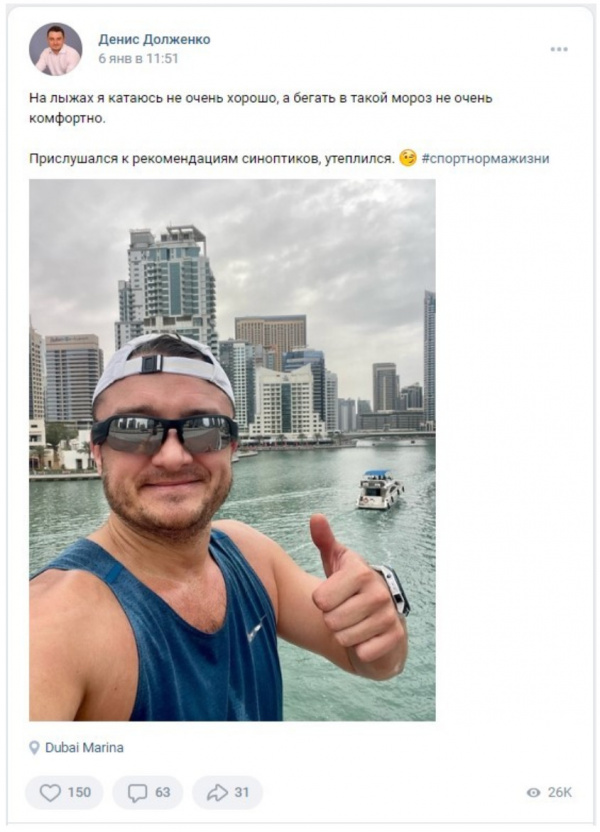
Task: Click the post text about skiing
Action: click(260, 108)
